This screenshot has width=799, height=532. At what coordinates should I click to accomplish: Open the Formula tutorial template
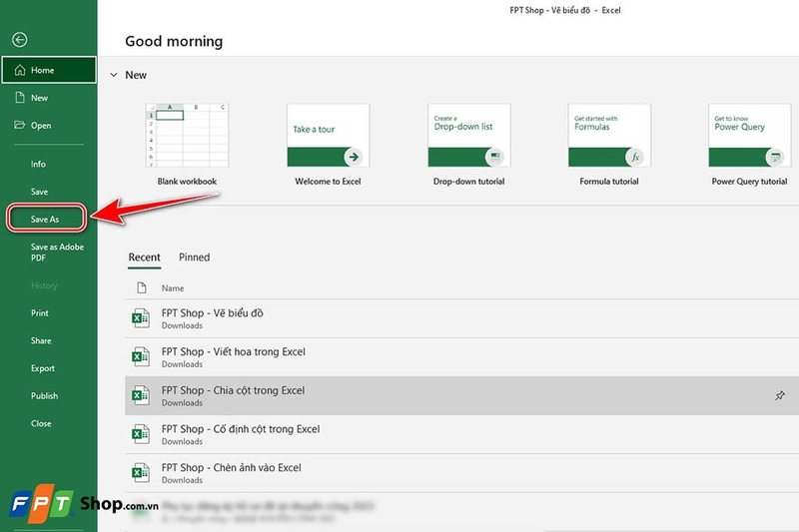pos(609,145)
